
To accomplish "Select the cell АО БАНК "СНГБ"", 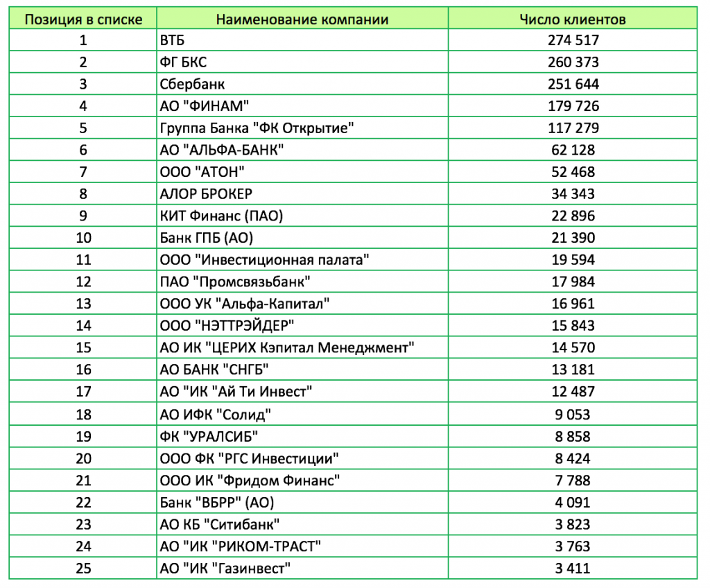I will tap(302, 370).
